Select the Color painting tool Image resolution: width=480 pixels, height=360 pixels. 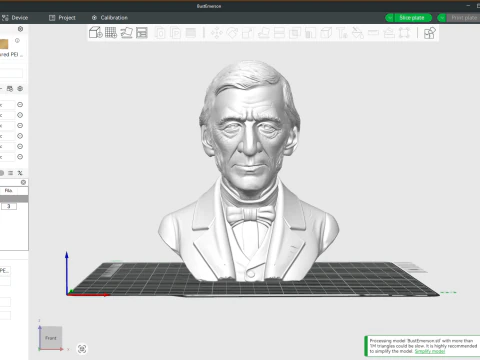(357, 33)
